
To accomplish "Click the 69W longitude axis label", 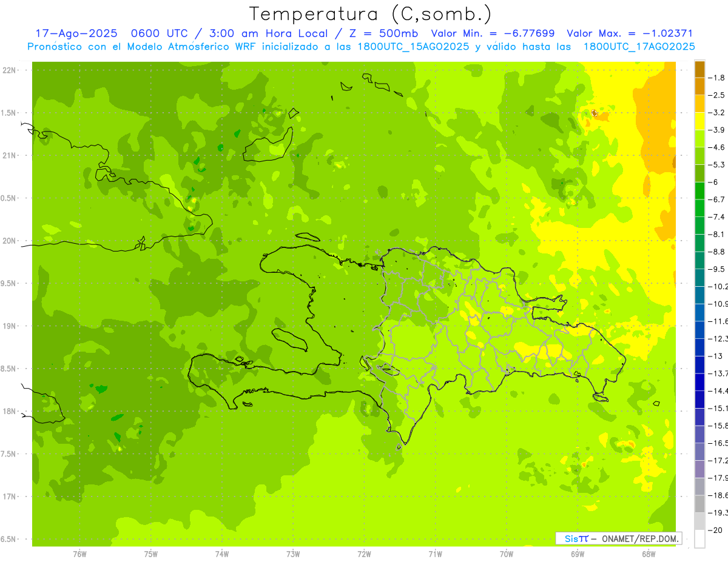I will coord(577,554).
